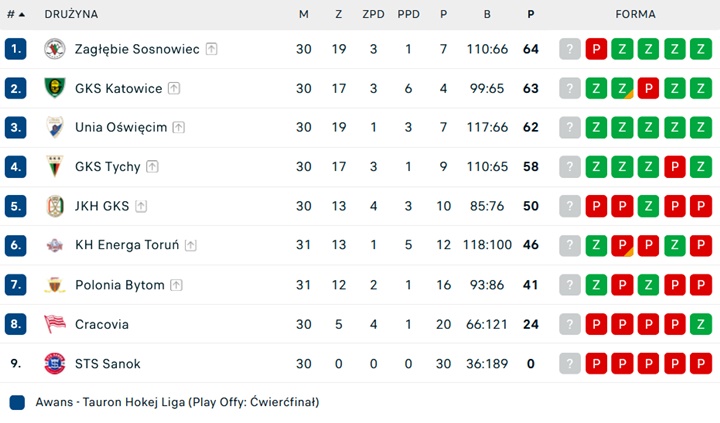
Task: Click the JKH GKS team logo
Action: pyautogui.click(x=54, y=206)
